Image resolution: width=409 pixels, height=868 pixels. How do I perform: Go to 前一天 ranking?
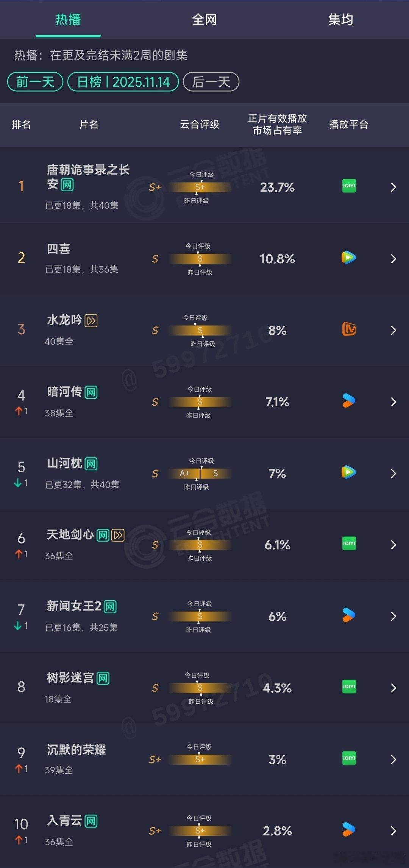coord(35,82)
